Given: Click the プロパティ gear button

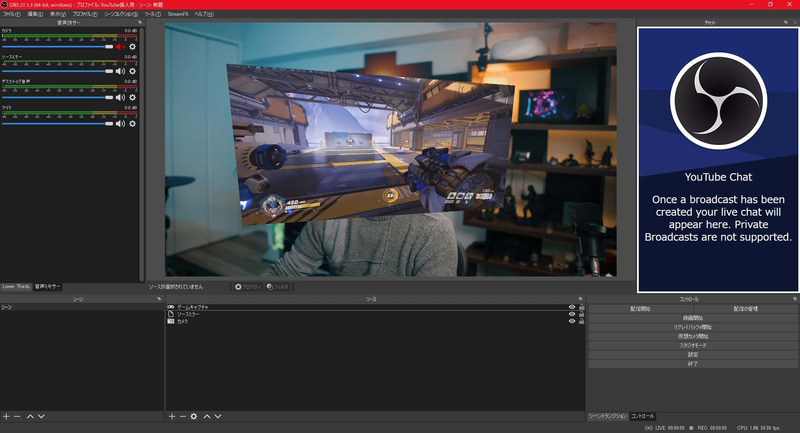Looking at the screenshot, I should pyautogui.click(x=247, y=287).
